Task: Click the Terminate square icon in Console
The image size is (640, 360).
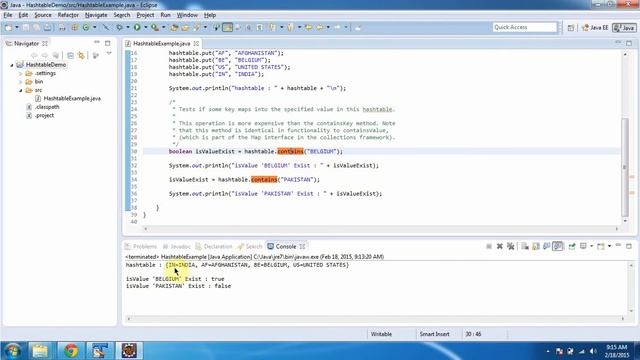Action: pyautogui.click(x=489, y=246)
